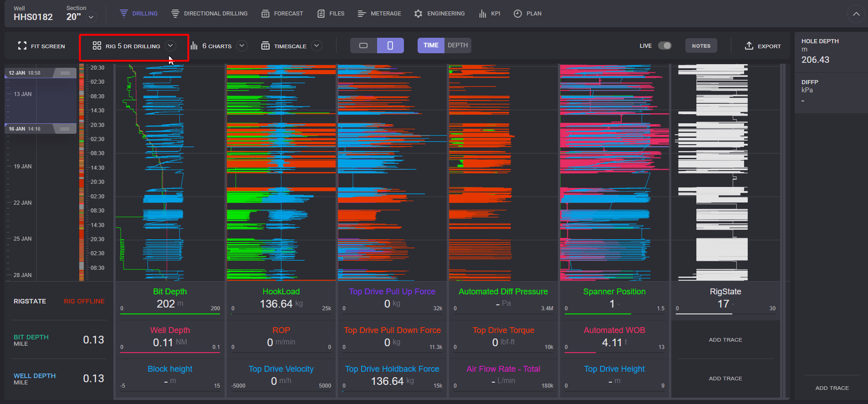
Task: Click the Export upload icon
Action: click(x=749, y=45)
